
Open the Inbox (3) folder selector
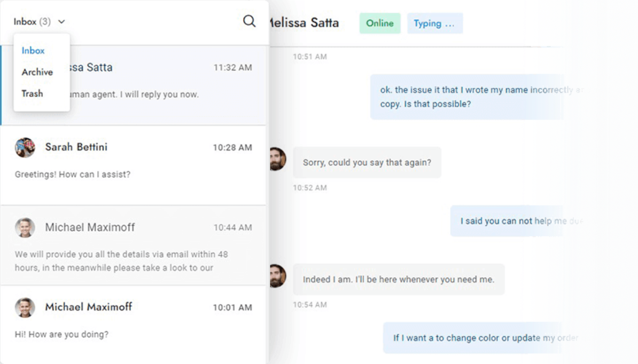click(33, 22)
